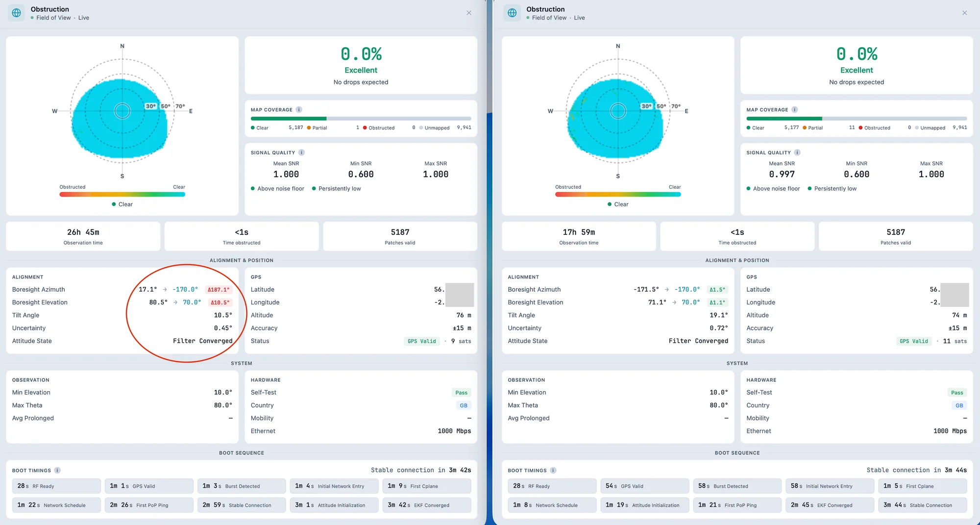Click the '2m 45s EKF Converged' boot chip
Viewport: 980px width, 525px height.
tap(830, 505)
